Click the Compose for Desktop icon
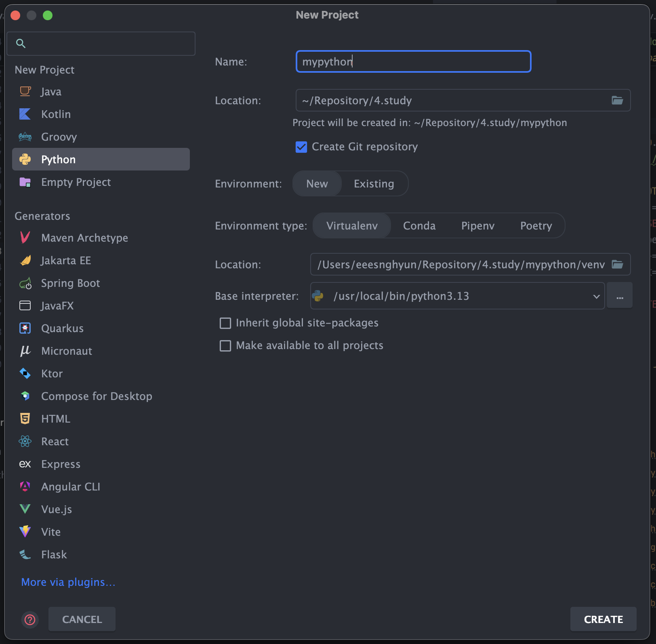 25,396
